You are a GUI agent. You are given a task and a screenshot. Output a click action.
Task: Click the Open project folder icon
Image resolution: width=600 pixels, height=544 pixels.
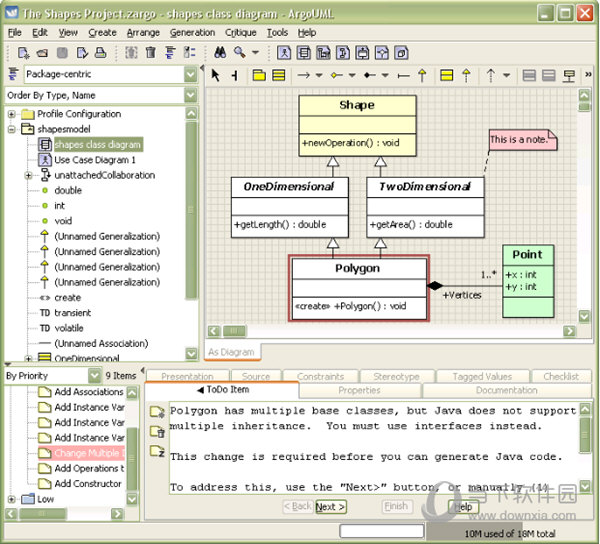42,53
